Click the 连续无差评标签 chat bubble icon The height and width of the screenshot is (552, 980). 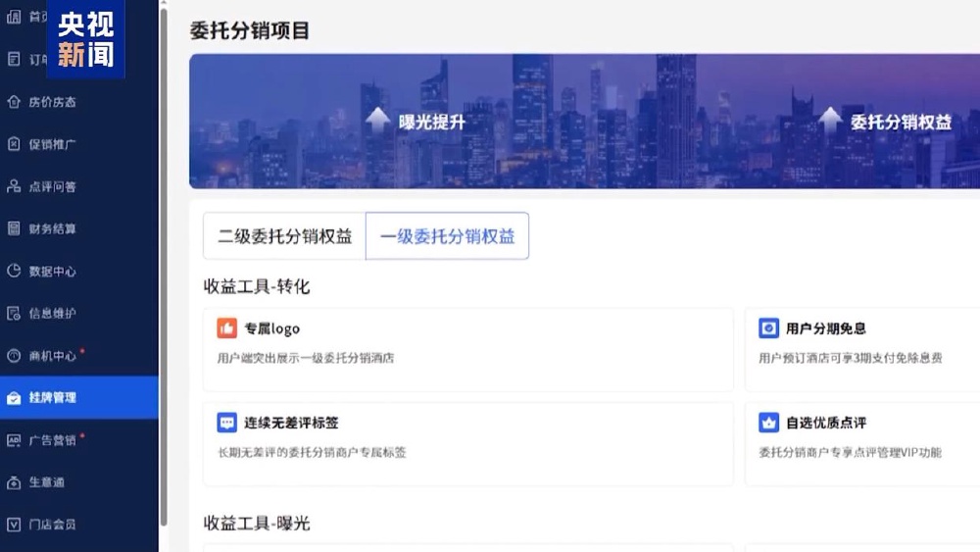coord(227,423)
